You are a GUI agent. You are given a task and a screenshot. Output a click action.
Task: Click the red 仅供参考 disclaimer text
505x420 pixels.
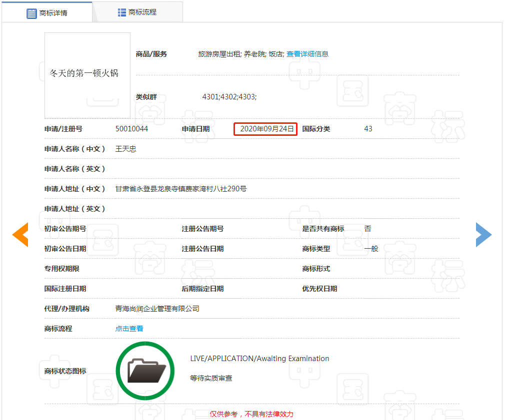click(x=251, y=414)
